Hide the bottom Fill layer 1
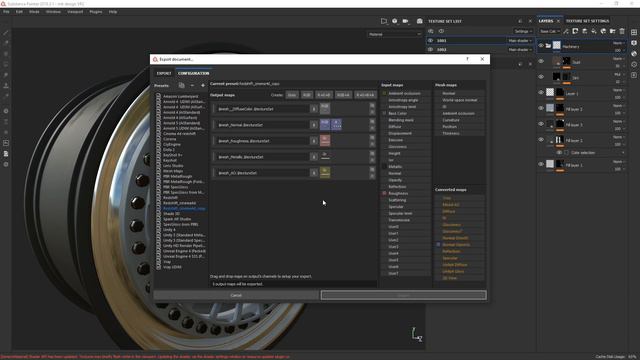 pos(541,164)
